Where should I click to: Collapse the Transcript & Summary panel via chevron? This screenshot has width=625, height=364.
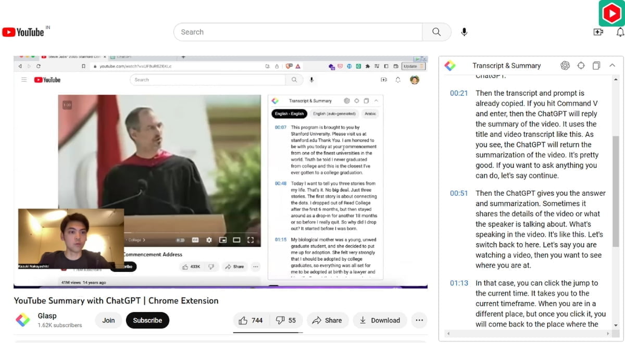[611, 66]
